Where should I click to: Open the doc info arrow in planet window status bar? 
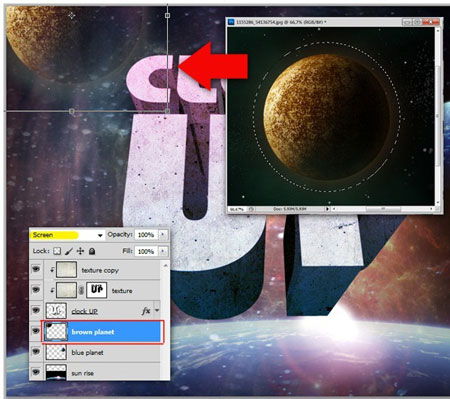[x=327, y=209]
